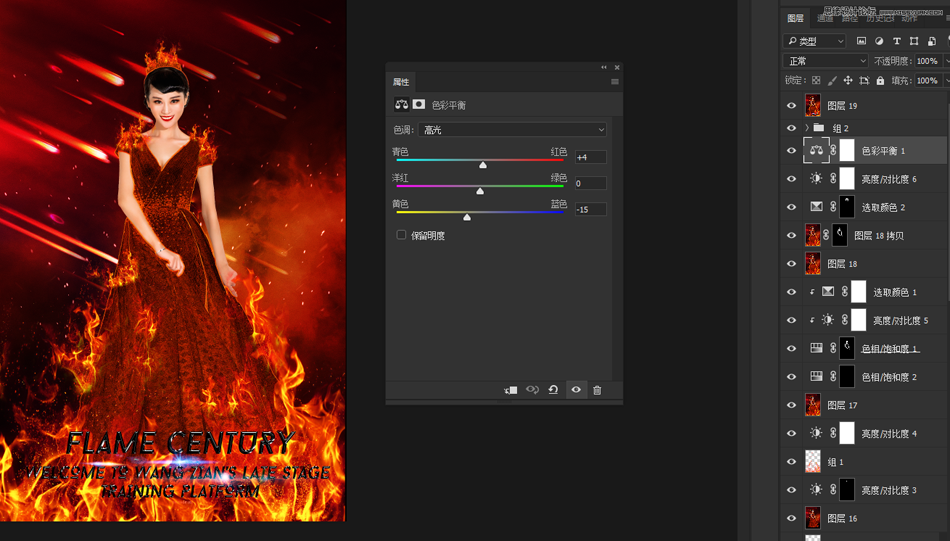
Task: Select 组 1 layer thumbnail
Action: (812, 461)
